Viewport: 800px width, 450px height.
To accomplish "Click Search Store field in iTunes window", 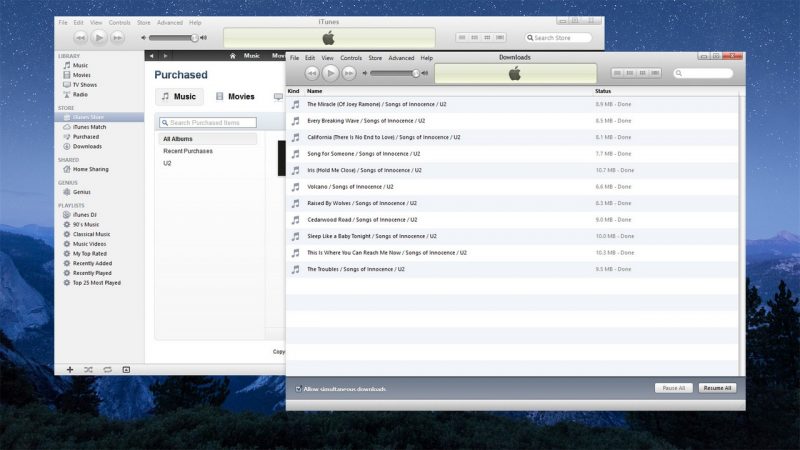I will [x=558, y=38].
